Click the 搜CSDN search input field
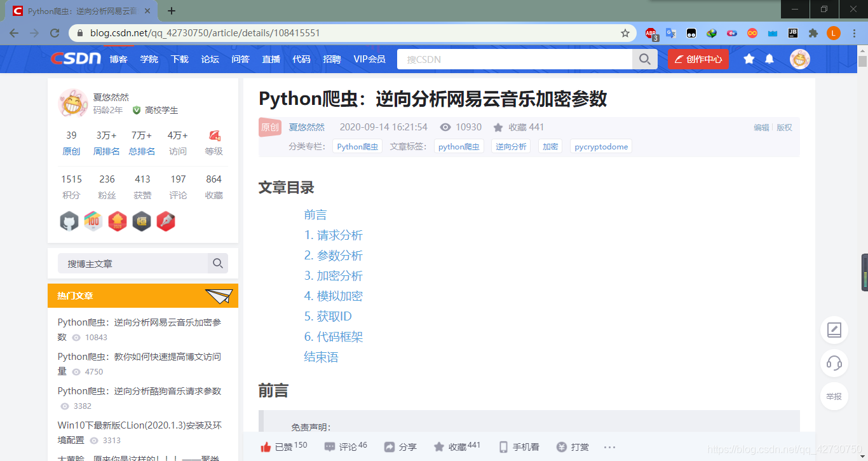Image resolution: width=868 pixels, height=461 pixels. (515, 59)
